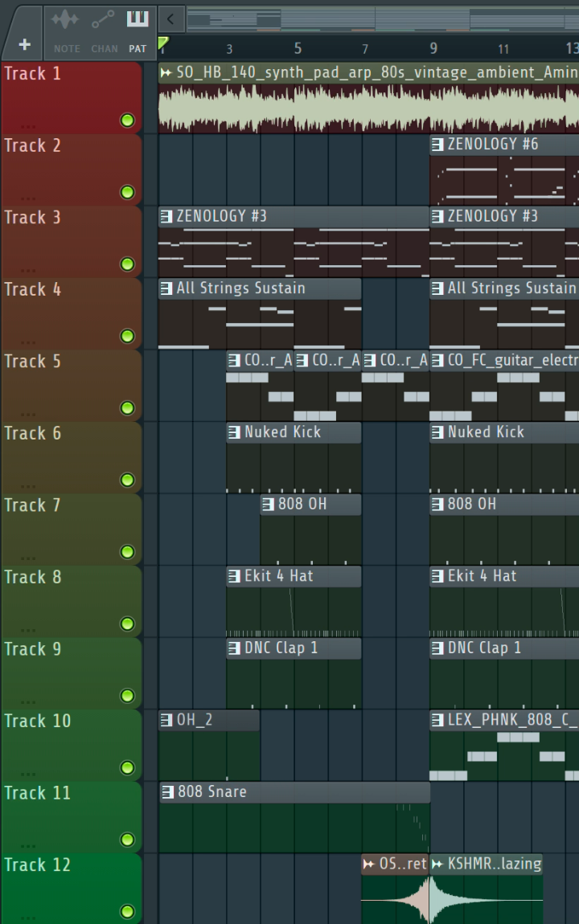Image resolution: width=579 pixels, height=924 pixels.
Task: Open menu of DNC Clap 1 clip at bar 9
Action: pos(437,648)
